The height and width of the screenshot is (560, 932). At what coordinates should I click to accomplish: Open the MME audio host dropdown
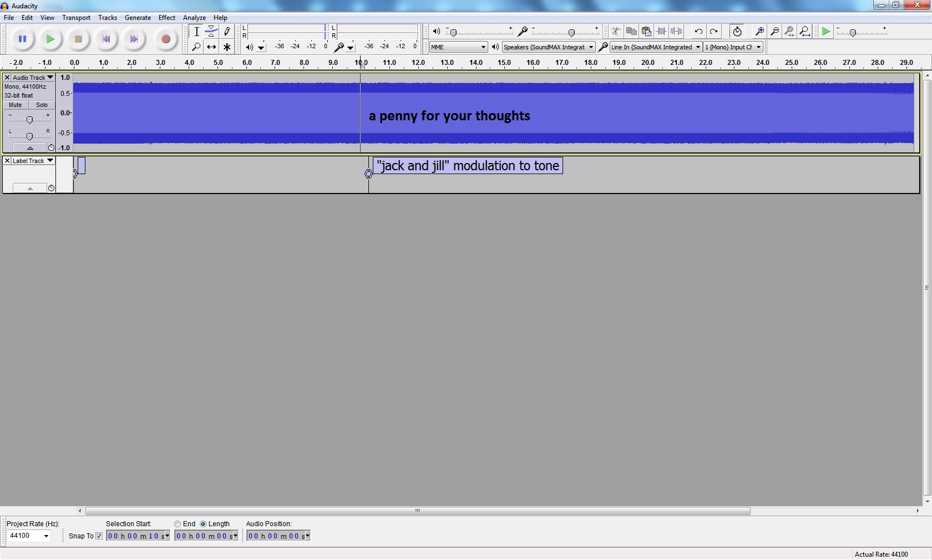458,47
